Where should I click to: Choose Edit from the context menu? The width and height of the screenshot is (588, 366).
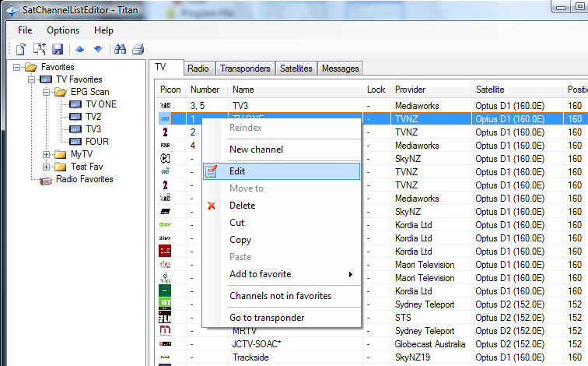[x=237, y=171]
